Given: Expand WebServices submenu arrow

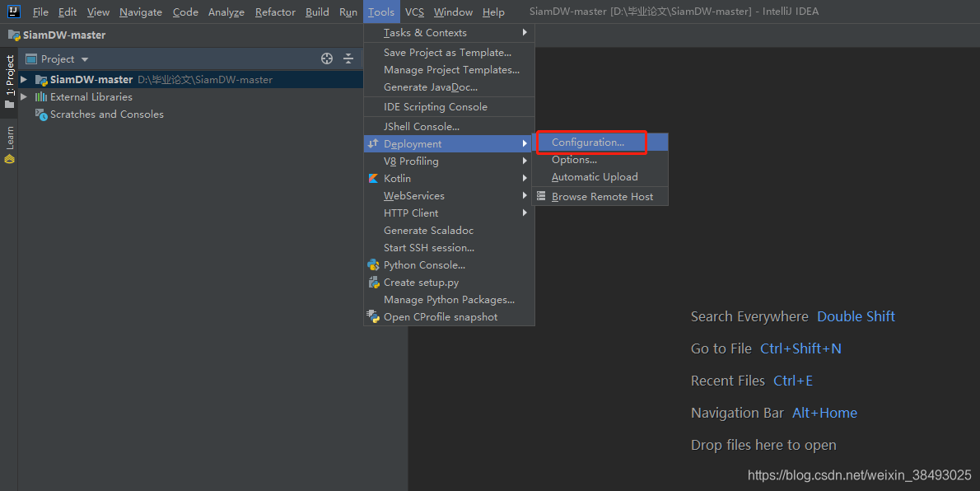Looking at the screenshot, I should pyautogui.click(x=525, y=196).
